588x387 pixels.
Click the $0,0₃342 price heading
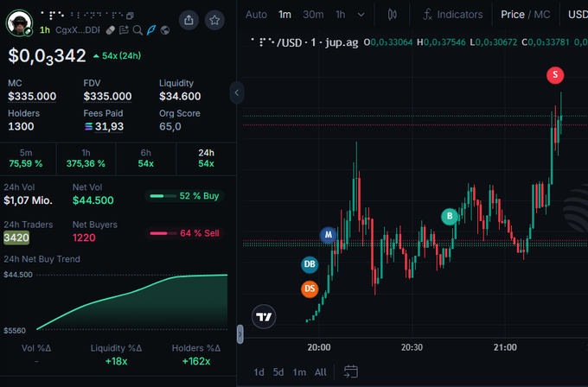[x=48, y=56]
